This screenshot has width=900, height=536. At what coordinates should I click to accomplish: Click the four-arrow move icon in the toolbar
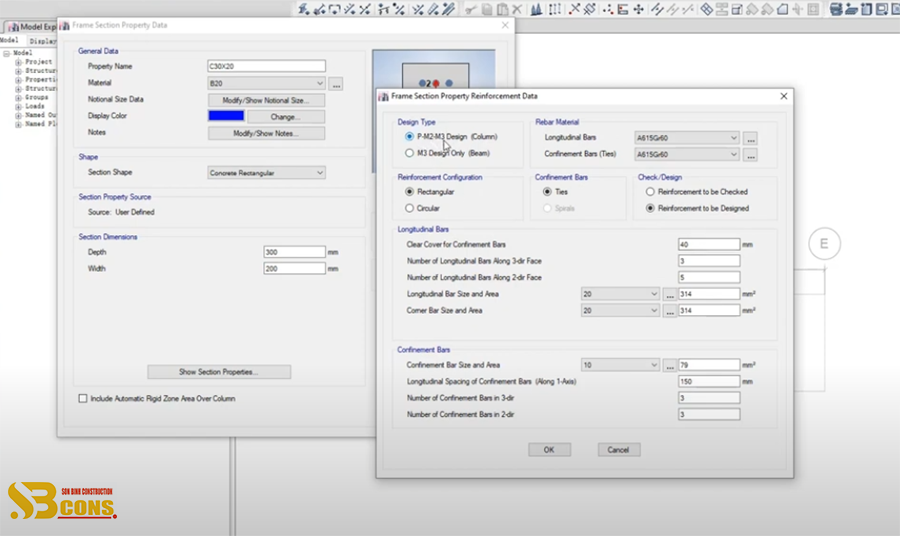click(x=638, y=9)
